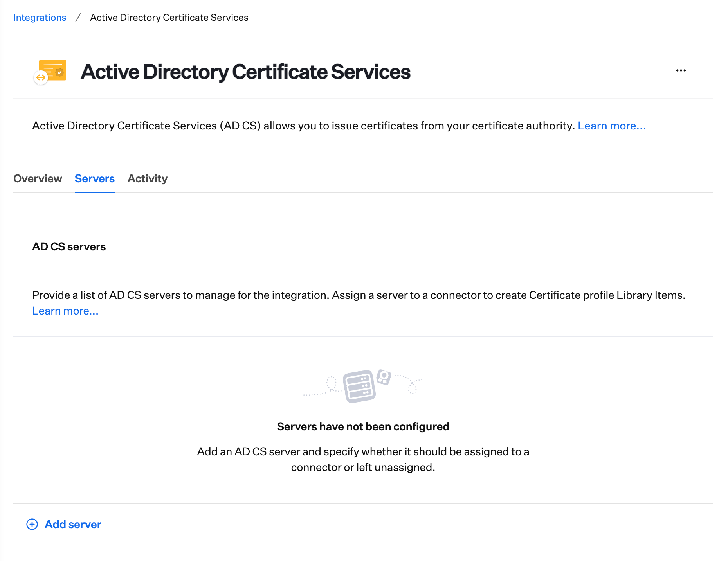
Task: Click the AD CS certificate integration icon
Action: click(50, 72)
